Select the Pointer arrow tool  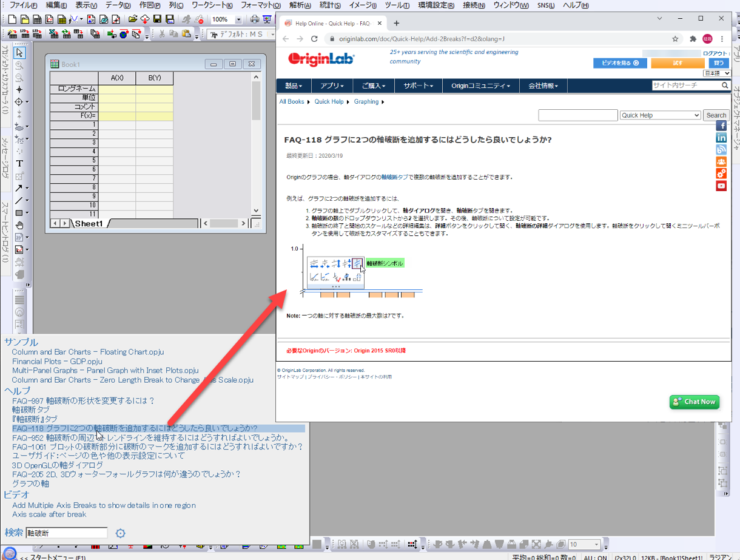tap(19, 53)
